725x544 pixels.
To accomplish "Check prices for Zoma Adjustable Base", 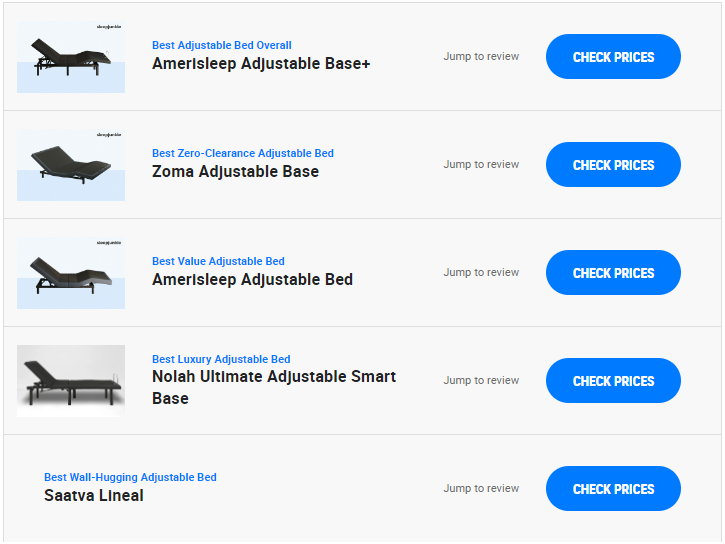I will click(x=613, y=165).
